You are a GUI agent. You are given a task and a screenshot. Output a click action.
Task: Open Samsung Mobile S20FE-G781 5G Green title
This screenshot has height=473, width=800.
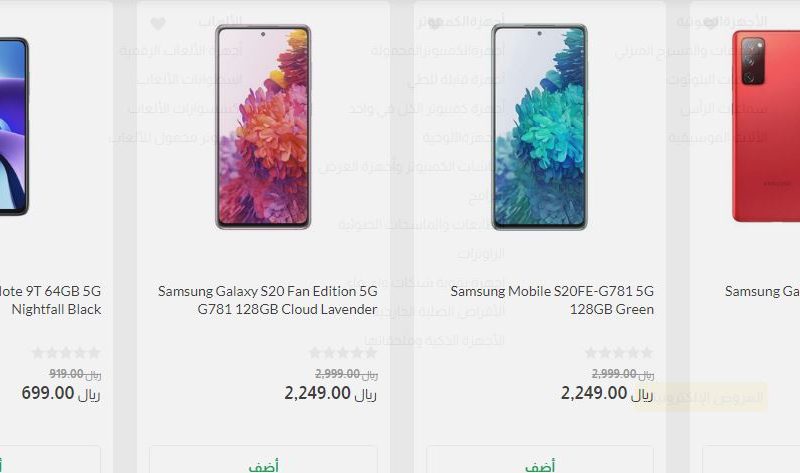[x=552, y=300]
